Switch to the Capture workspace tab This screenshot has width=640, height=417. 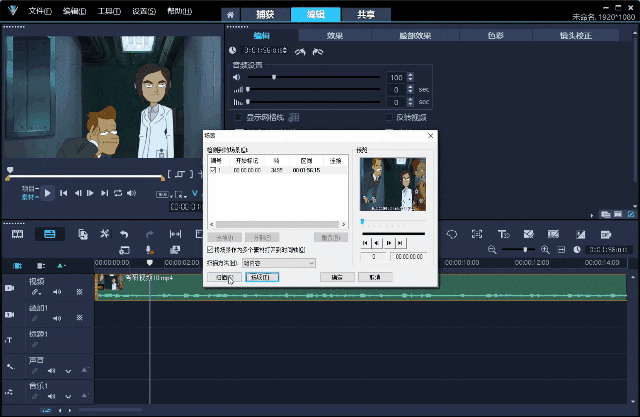click(x=265, y=15)
